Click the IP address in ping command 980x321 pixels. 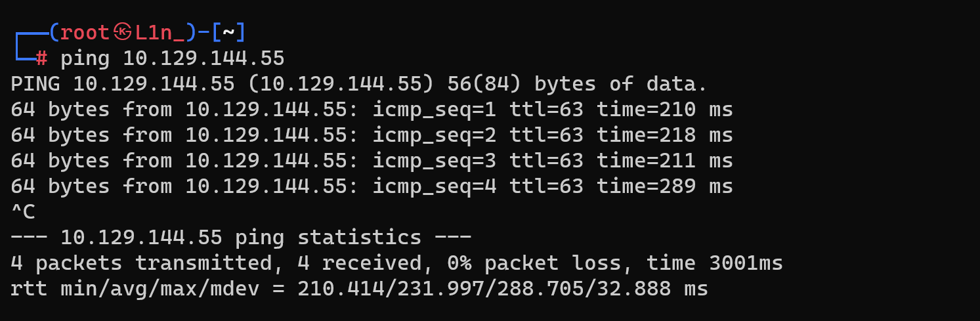tap(203, 58)
